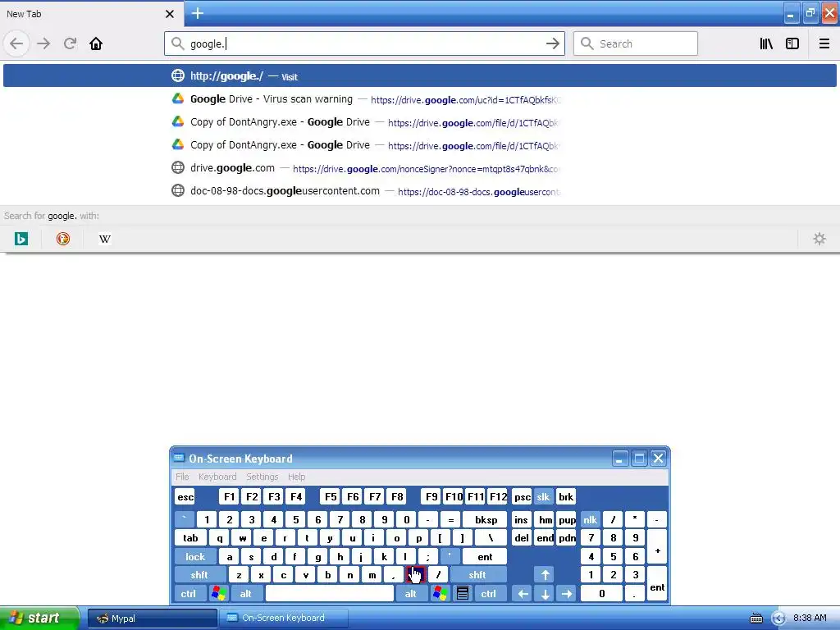This screenshot has width=840, height=630.
Task: Toggle the slk scroll lock key
Action: pos(543,497)
